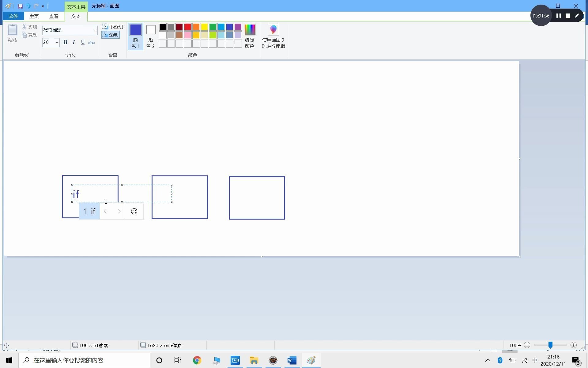Image resolution: width=588 pixels, height=368 pixels.
Task: Open the recorder pen annotation tool
Action: 577,16
